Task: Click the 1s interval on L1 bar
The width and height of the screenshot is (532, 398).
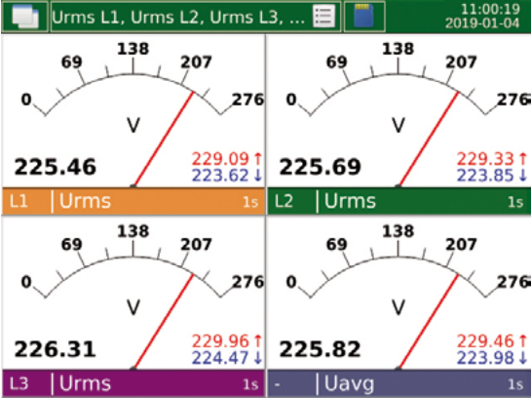Action: 250,202
